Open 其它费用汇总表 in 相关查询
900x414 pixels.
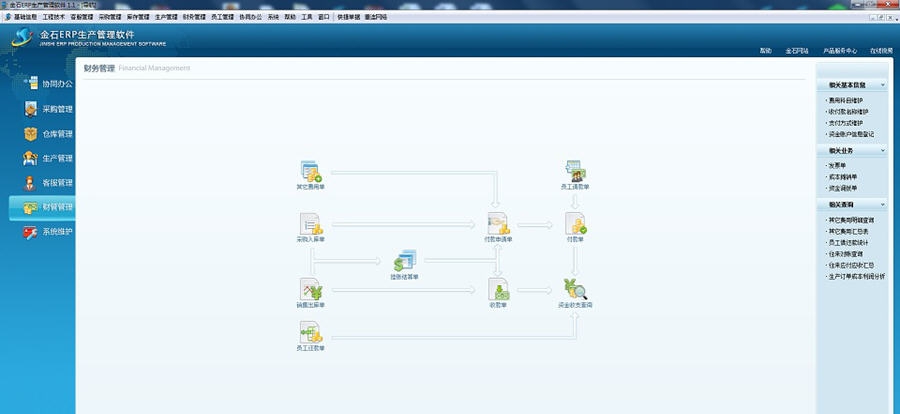pos(848,231)
